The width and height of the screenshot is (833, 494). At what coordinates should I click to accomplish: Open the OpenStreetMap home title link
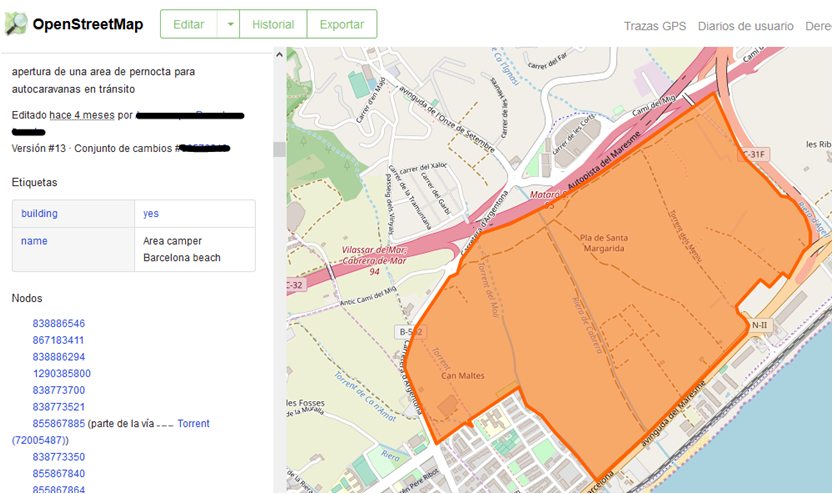(x=88, y=24)
